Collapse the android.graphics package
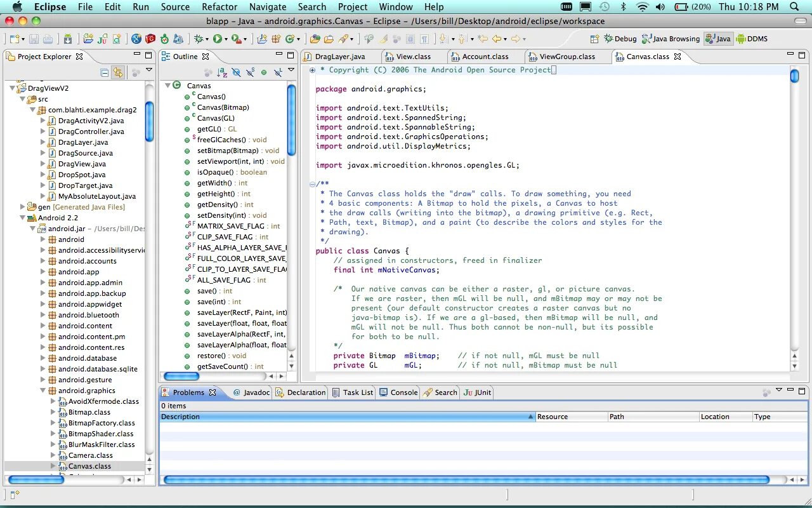This screenshot has width=812, height=508. [43, 391]
